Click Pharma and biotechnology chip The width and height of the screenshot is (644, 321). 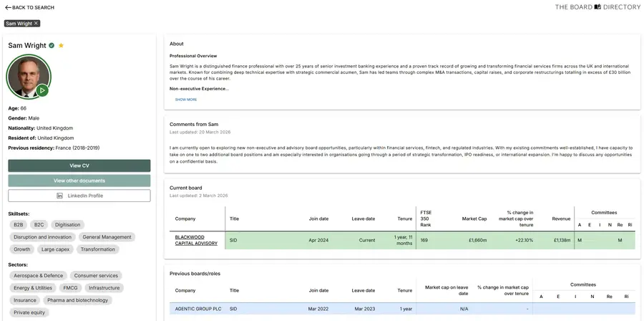[x=77, y=300]
